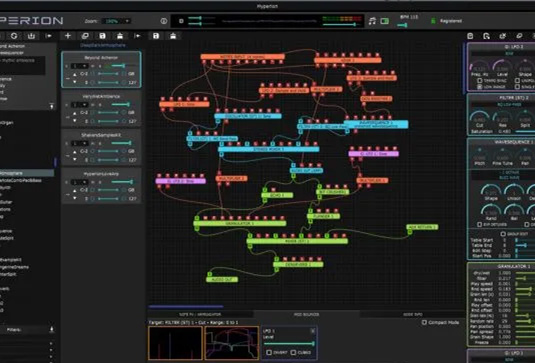This screenshot has width=535, height=363.
Task: Click the small square icon in the display bar
Action: click(181, 21)
